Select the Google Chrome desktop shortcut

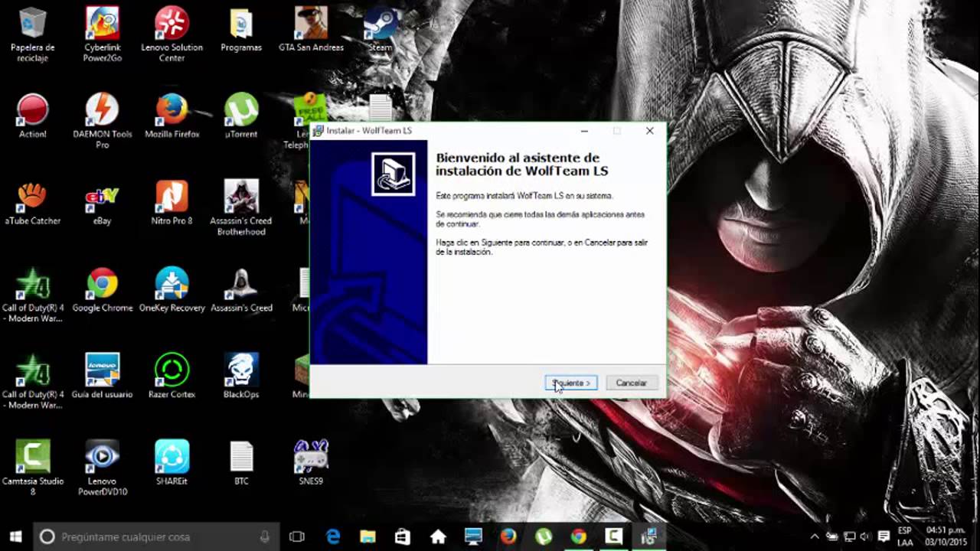click(x=102, y=290)
